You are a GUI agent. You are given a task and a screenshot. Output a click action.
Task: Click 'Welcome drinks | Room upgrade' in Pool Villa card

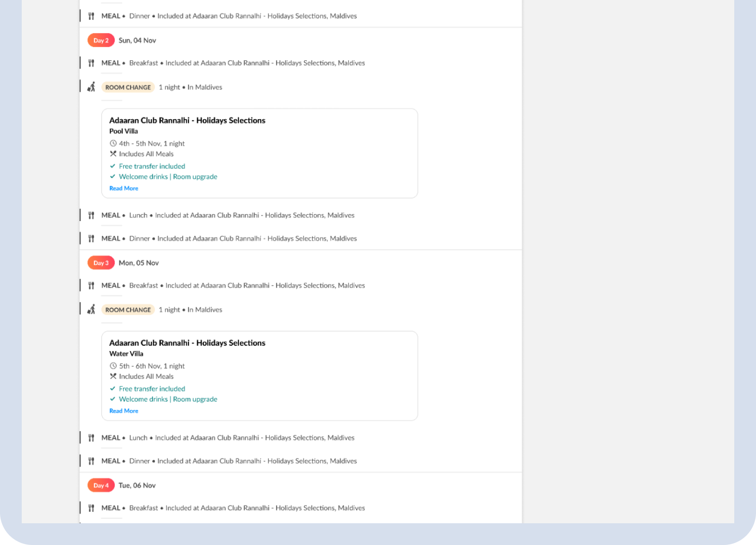(x=168, y=177)
